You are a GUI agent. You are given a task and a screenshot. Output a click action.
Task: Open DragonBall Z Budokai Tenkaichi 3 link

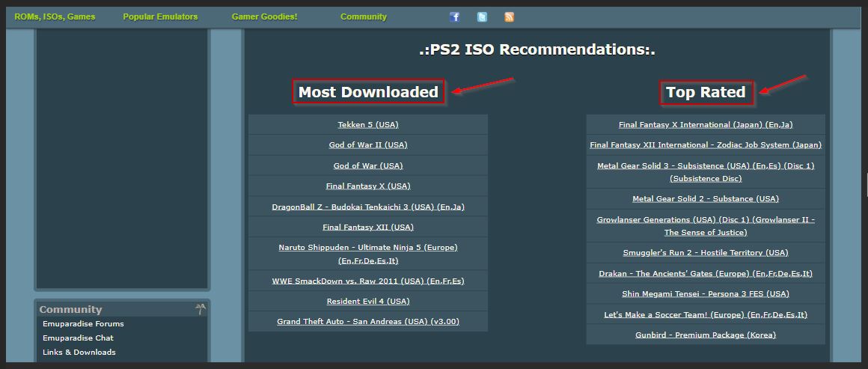(x=368, y=207)
